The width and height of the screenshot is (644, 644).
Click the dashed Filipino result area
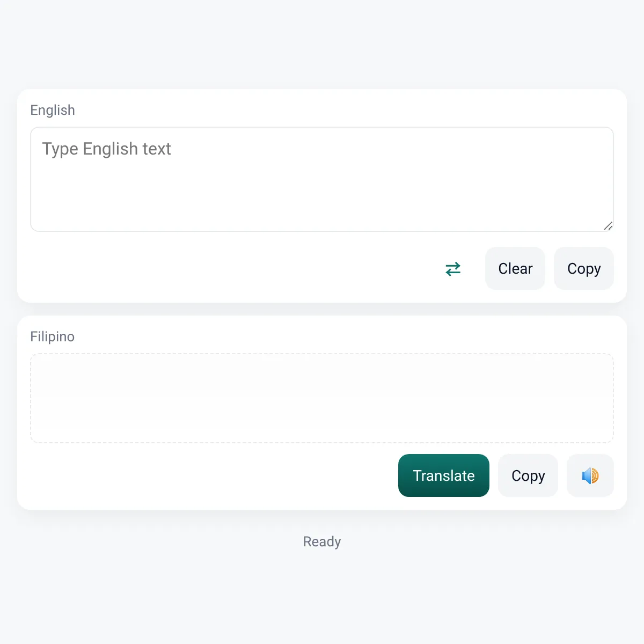point(322,398)
